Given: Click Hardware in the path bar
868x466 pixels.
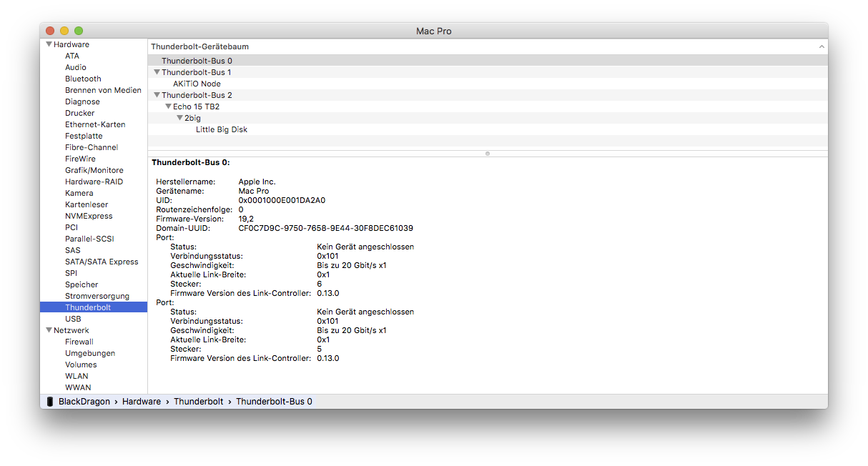Looking at the screenshot, I should (x=142, y=402).
